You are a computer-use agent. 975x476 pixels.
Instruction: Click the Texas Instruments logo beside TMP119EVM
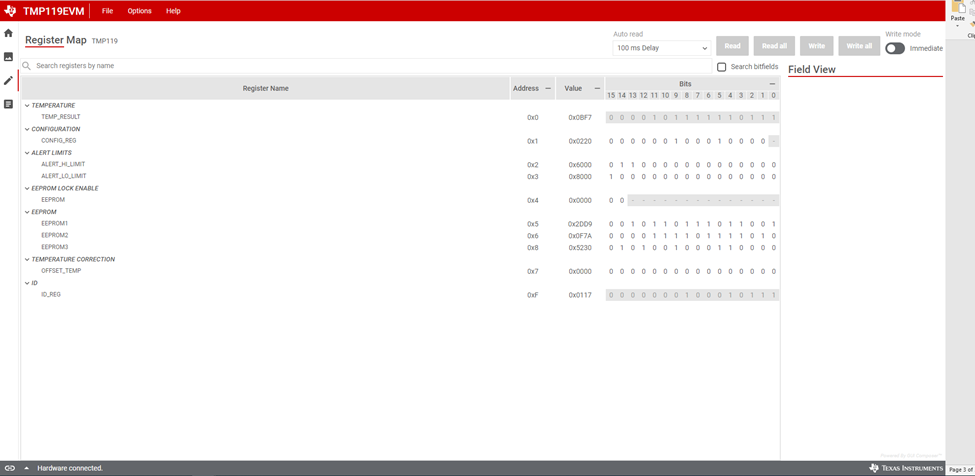click(10, 11)
